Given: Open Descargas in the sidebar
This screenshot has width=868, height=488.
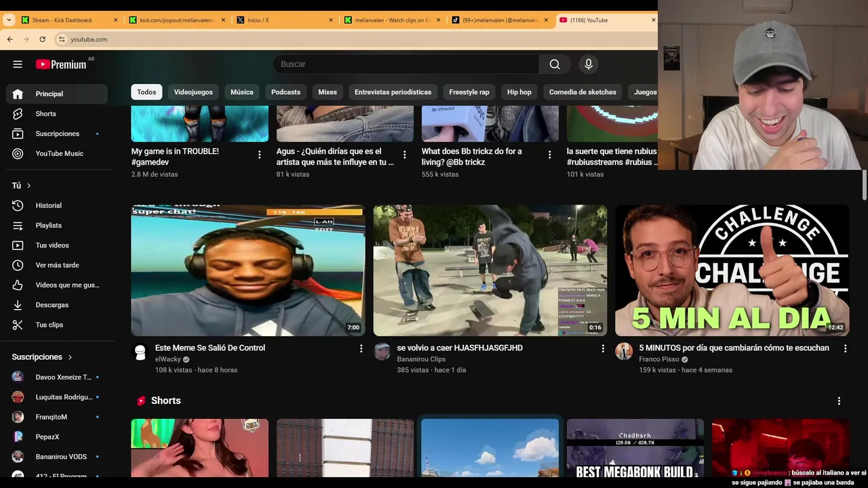Looking at the screenshot, I should [56, 305].
